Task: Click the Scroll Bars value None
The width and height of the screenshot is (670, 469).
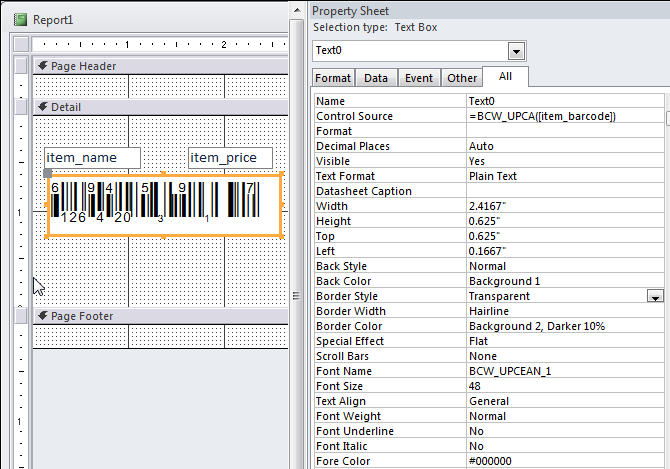Action: pos(565,356)
